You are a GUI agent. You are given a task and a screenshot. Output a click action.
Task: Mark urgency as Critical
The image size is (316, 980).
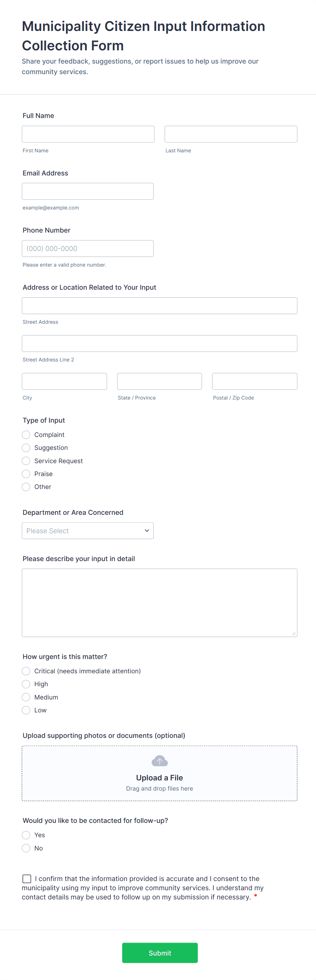tap(25, 671)
